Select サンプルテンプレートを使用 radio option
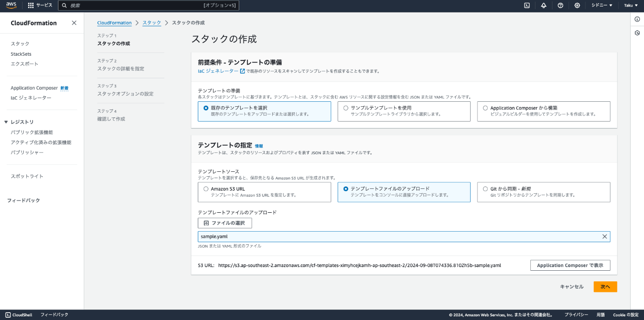Viewport: 644px width, 320px height. [x=346, y=108]
